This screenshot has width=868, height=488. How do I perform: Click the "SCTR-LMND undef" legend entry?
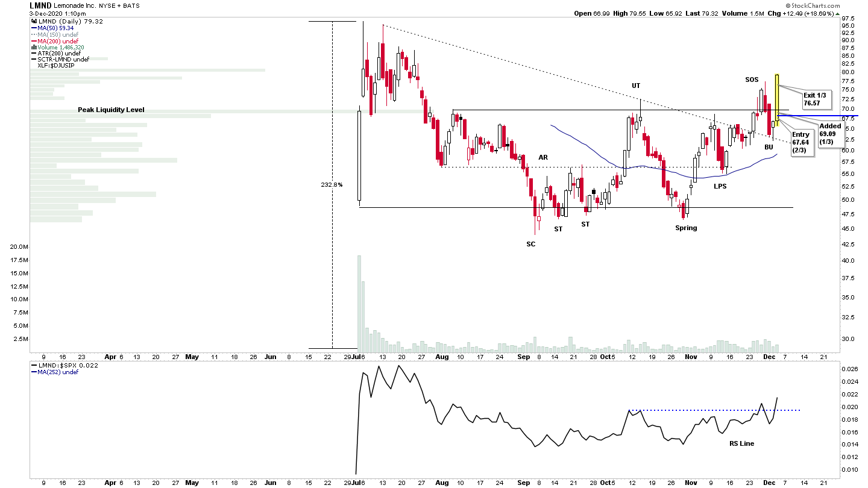coord(60,59)
